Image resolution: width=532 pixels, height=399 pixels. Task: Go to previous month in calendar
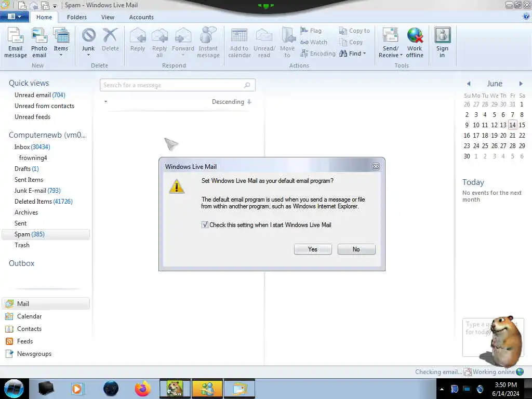tap(469, 84)
